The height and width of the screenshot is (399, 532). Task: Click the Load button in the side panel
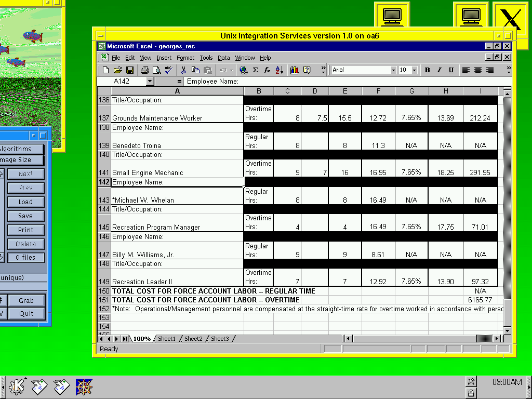pyautogui.click(x=25, y=202)
